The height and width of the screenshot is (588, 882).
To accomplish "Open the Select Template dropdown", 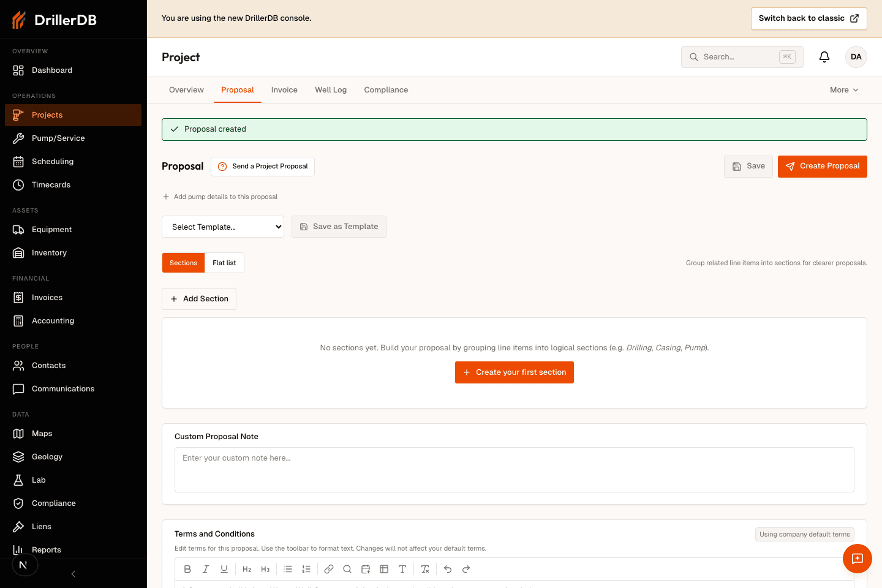I will tap(223, 227).
